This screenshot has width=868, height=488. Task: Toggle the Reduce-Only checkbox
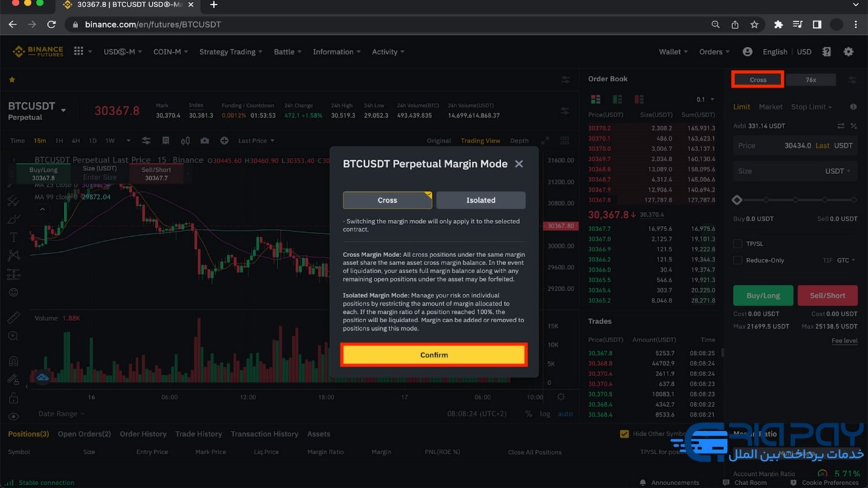click(737, 260)
